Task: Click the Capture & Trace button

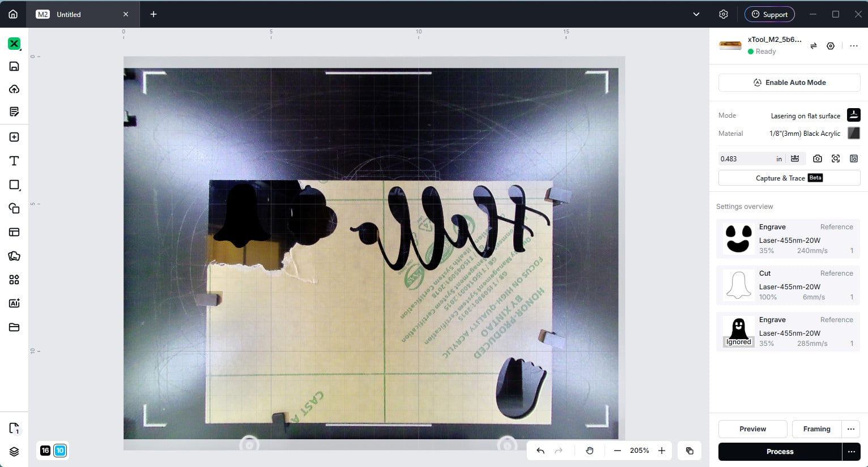Action: tap(789, 178)
